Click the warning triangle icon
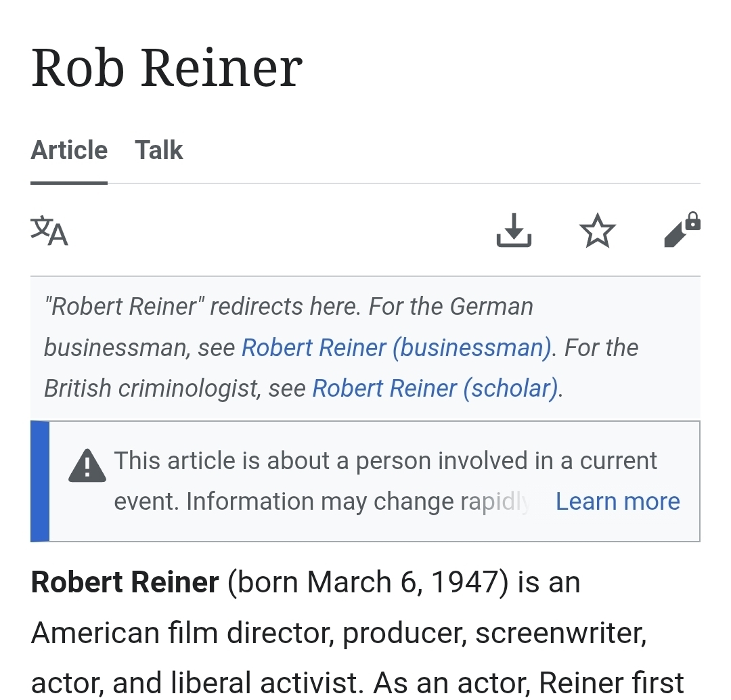Image resolution: width=731 pixels, height=700 pixels. (87, 466)
